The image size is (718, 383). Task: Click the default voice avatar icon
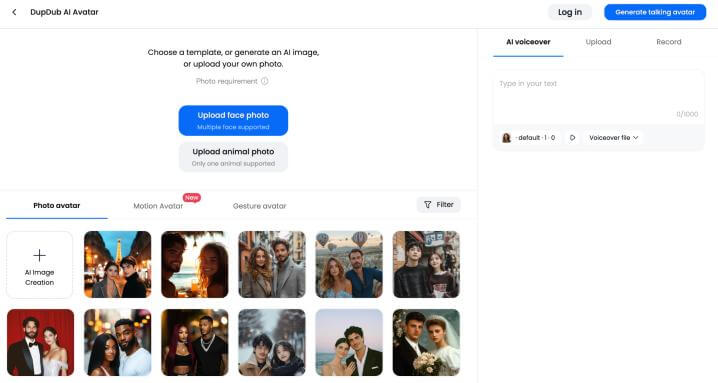[506, 137]
